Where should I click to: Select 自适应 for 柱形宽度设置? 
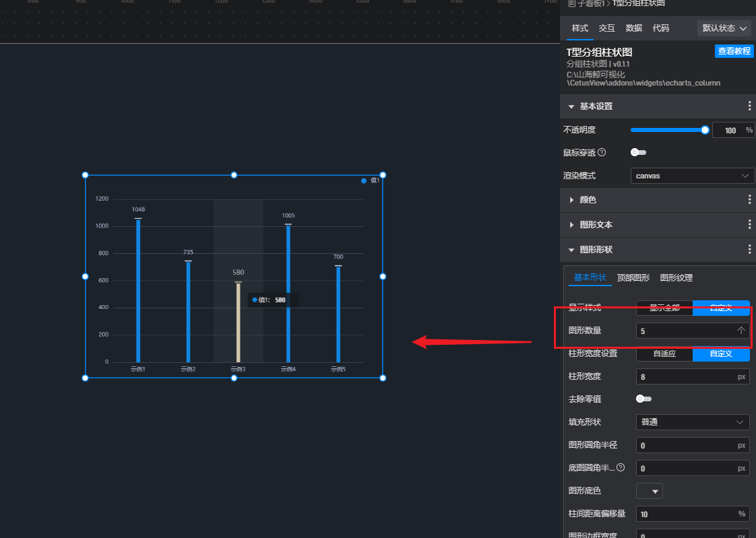click(x=664, y=354)
